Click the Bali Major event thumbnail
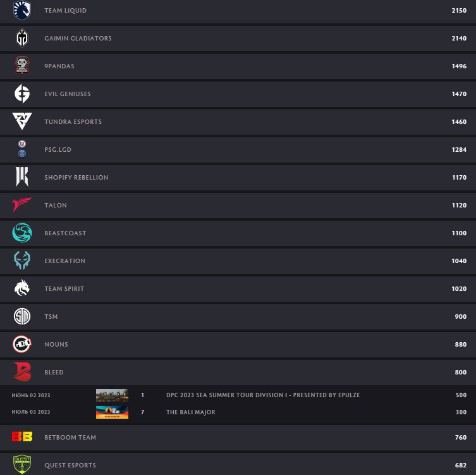This screenshot has width=476, height=475. (x=112, y=412)
